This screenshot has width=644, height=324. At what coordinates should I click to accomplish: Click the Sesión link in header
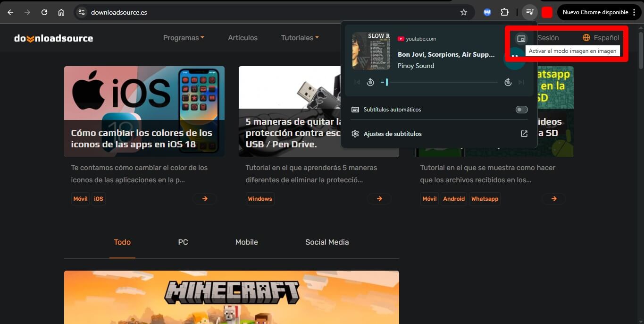click(x=548, y=38)
